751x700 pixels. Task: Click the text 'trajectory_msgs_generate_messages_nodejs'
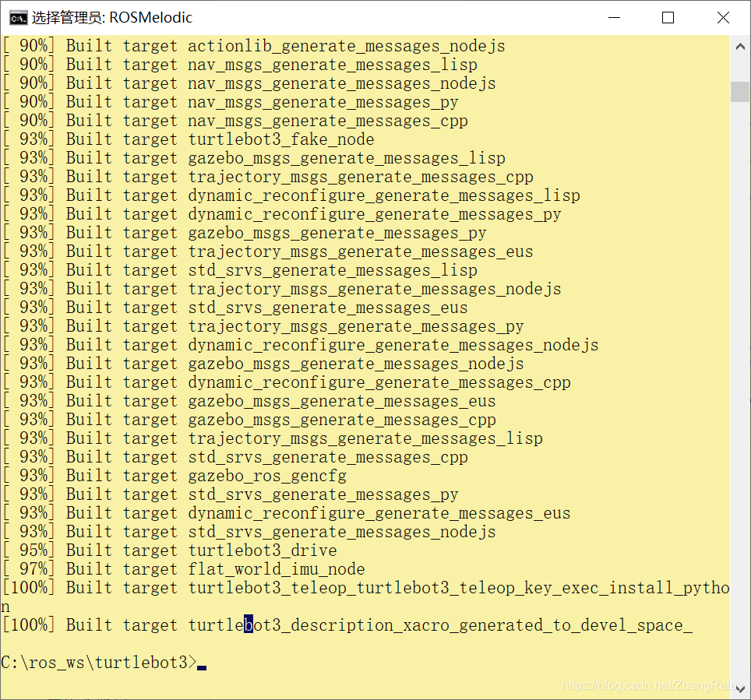[374, 289]
